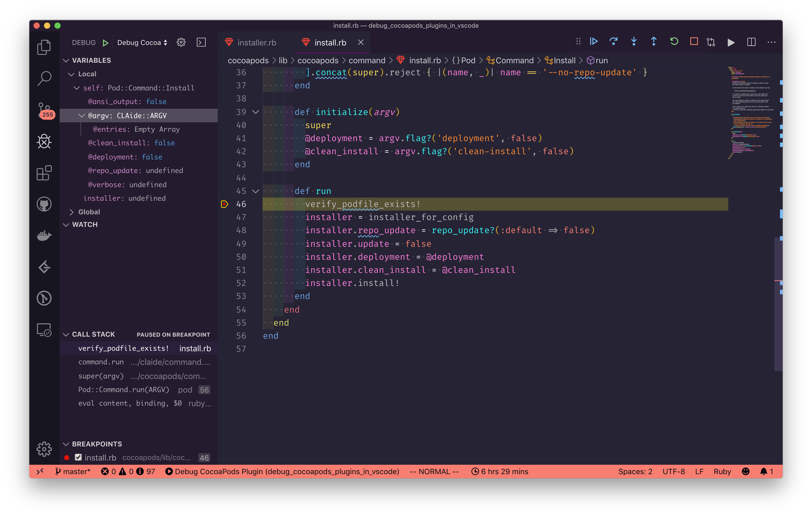
Task: Switch to the installer.rb tab
Action: pos(256,42)
